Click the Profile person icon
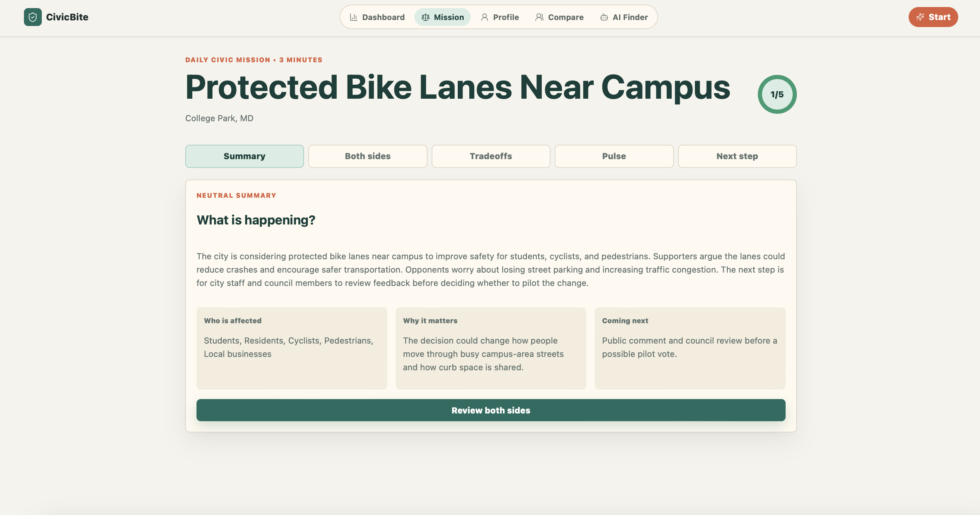The height and width of the screenshot is (515, 980). tap(484, 17)
